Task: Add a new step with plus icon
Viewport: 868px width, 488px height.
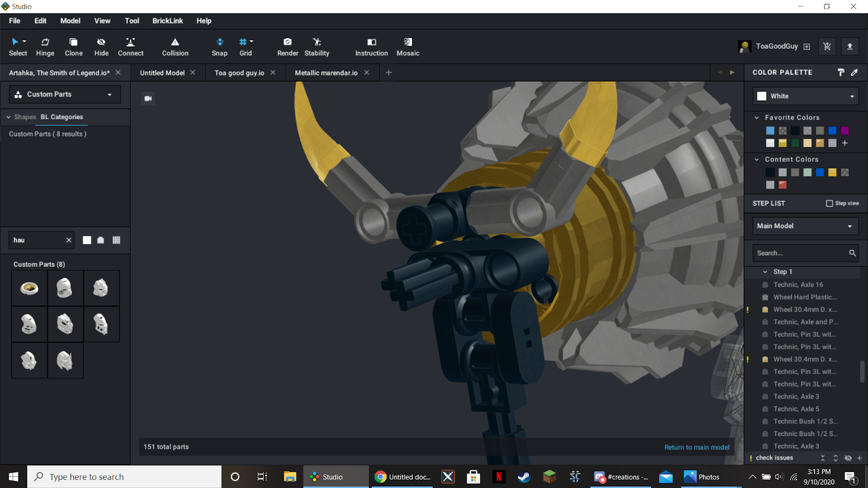Action: [859, 458]
